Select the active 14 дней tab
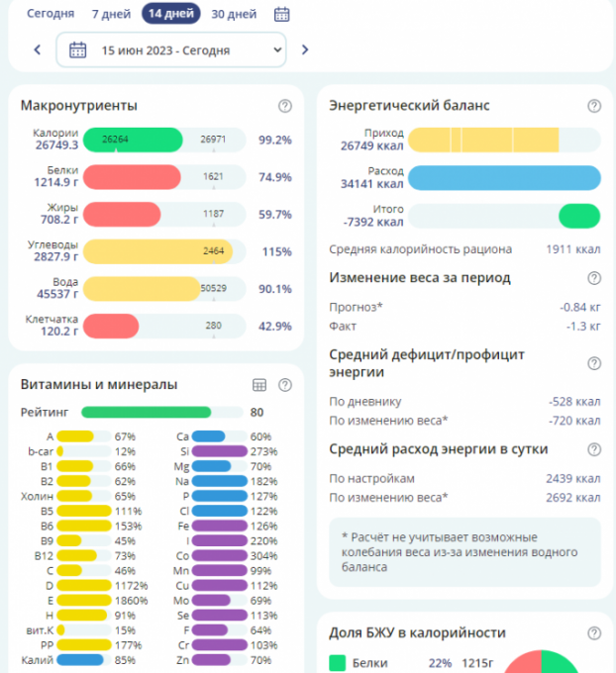Image resolution: width=616 pixels, height=673 pixels. (170, 14)
